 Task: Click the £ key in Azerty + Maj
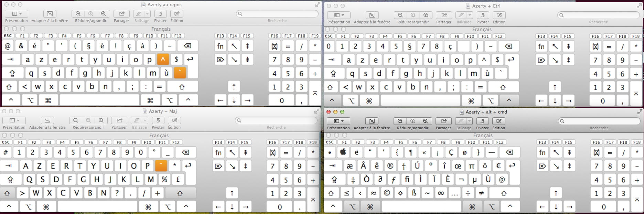click(x=178, y=179)
